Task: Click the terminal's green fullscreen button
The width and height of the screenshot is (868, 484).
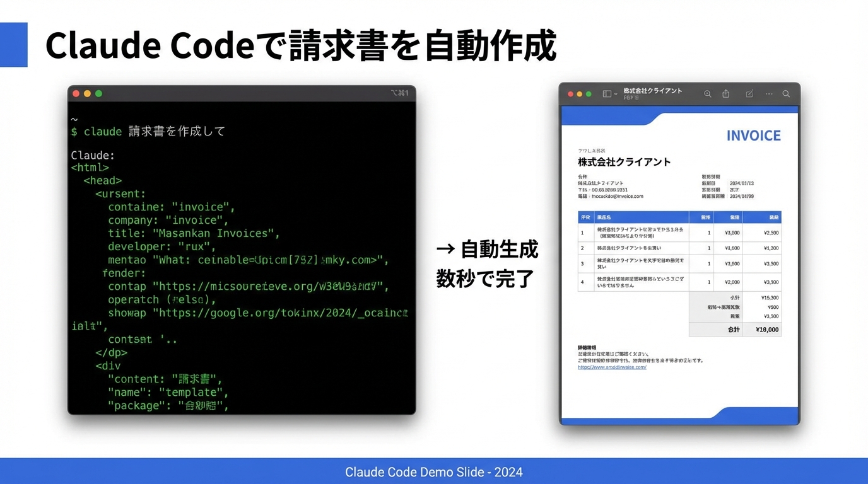Action: (98, 93)
